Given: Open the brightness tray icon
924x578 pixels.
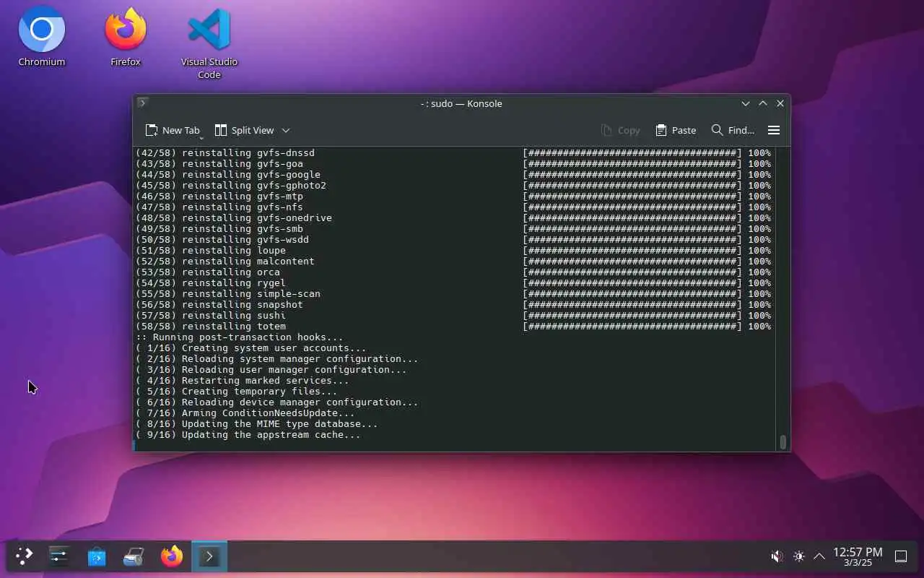Looking at the screenshot, I should [x=798, y=556].
